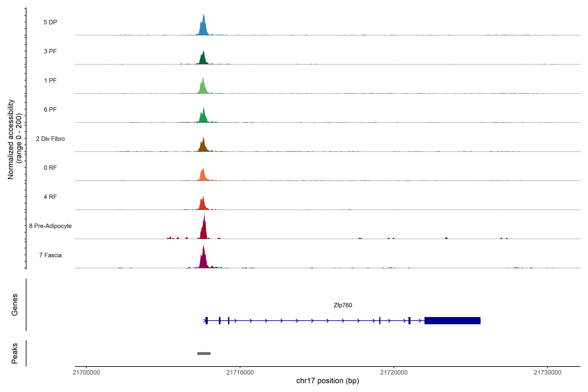Click the Peaks panel label

(15, 353)
